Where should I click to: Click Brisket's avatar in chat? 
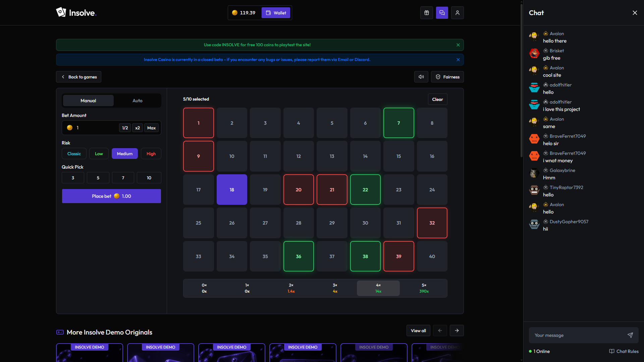534,53
